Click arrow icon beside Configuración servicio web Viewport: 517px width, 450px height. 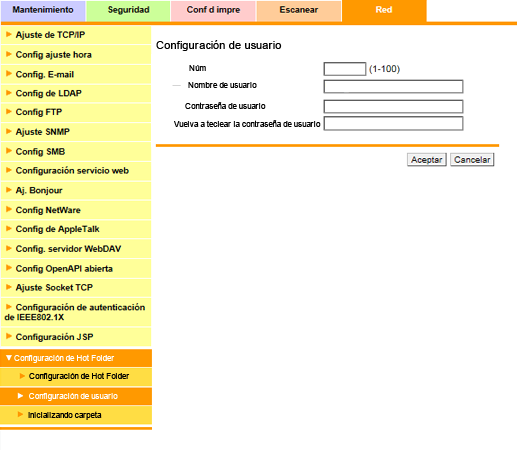click(x=9, y=170)
